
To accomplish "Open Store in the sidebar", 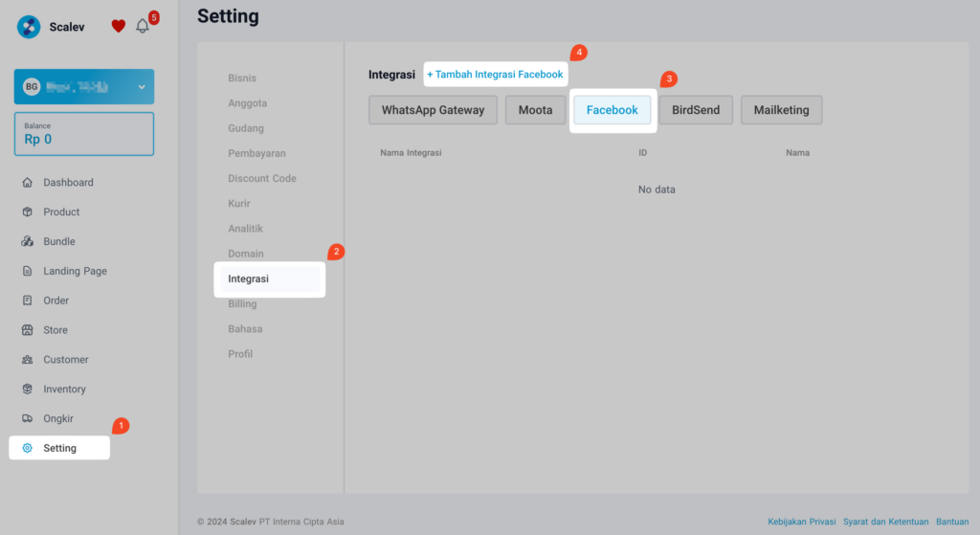I will pos(55,330).
